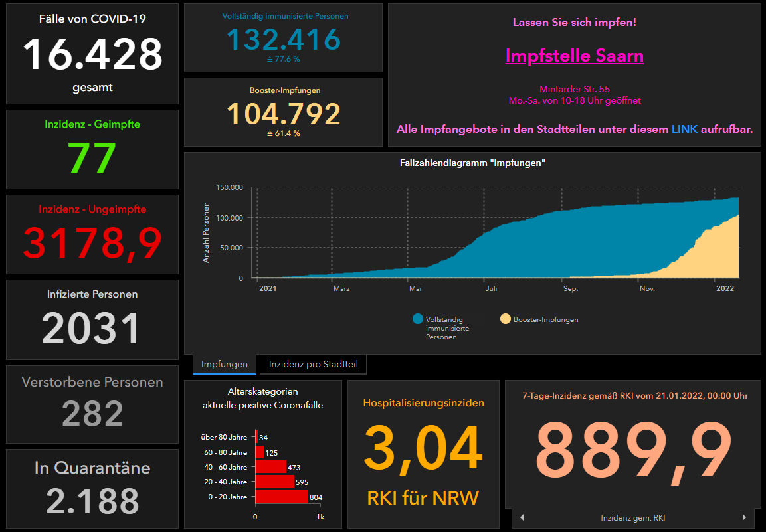The width and height of the screenshot is (766, 532).
Task: Click the Verstorbene Personen value 282
Action: point(92,414)
